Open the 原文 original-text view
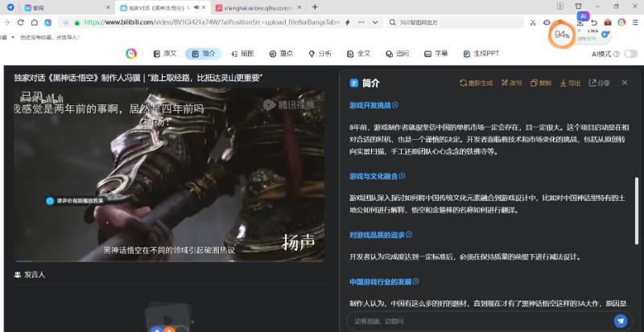The width and height of the screenshot is (644, 332). [165, 54]
